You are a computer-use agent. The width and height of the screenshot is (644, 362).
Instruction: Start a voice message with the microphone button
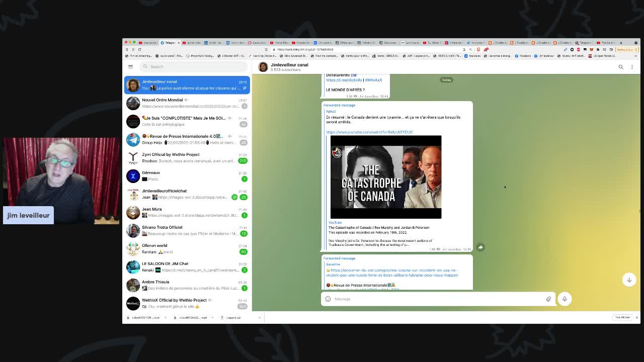[x=565, y=299]
